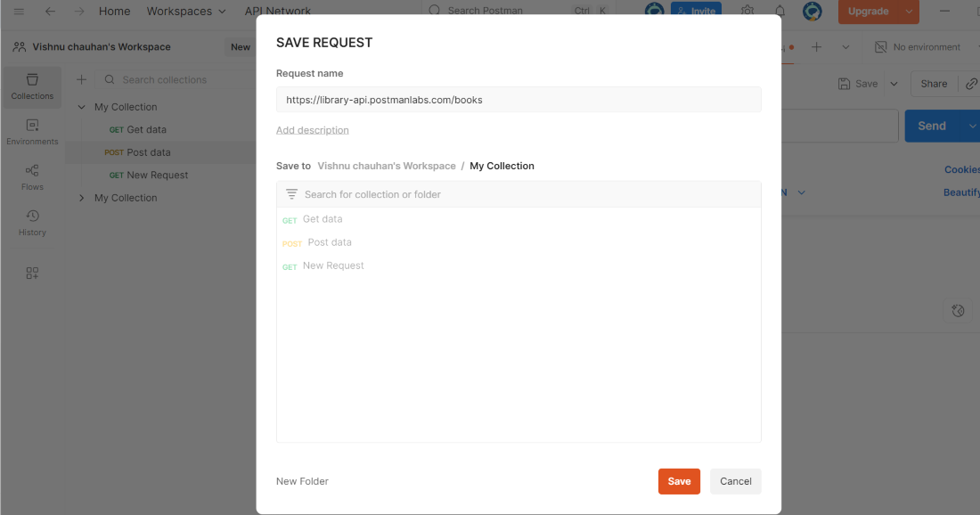Click the configure sidebar apps icon
The height and width of the screenshot is (515, 980).
(x=32, y=274)
